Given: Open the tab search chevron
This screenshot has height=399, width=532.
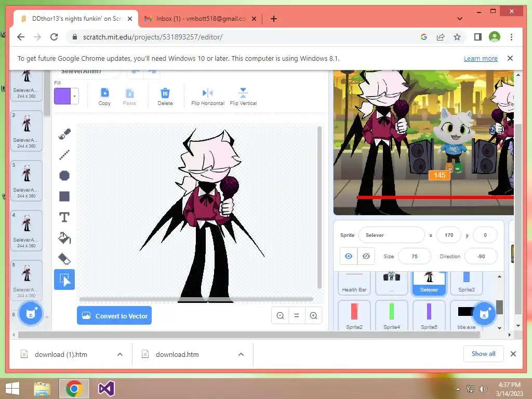Looking at the screenshot, I should (x=460, y=19).
